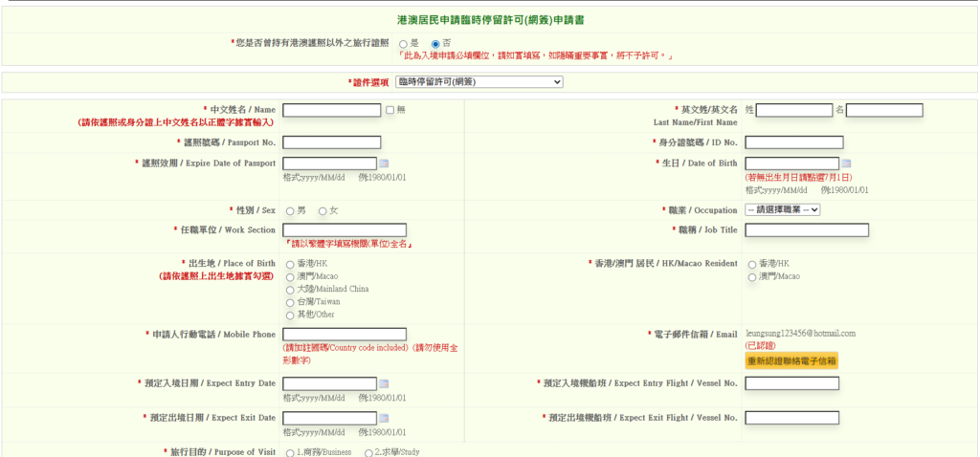Open the Date of Birth calendar icon
This screenshot has width=980, height=457.
[846, 163]
